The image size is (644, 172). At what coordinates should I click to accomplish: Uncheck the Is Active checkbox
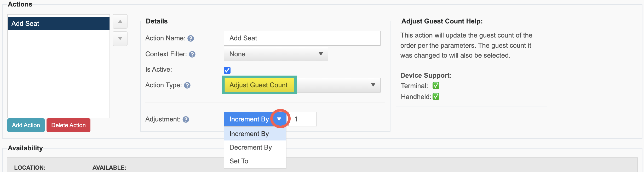(x=227, y=70)
